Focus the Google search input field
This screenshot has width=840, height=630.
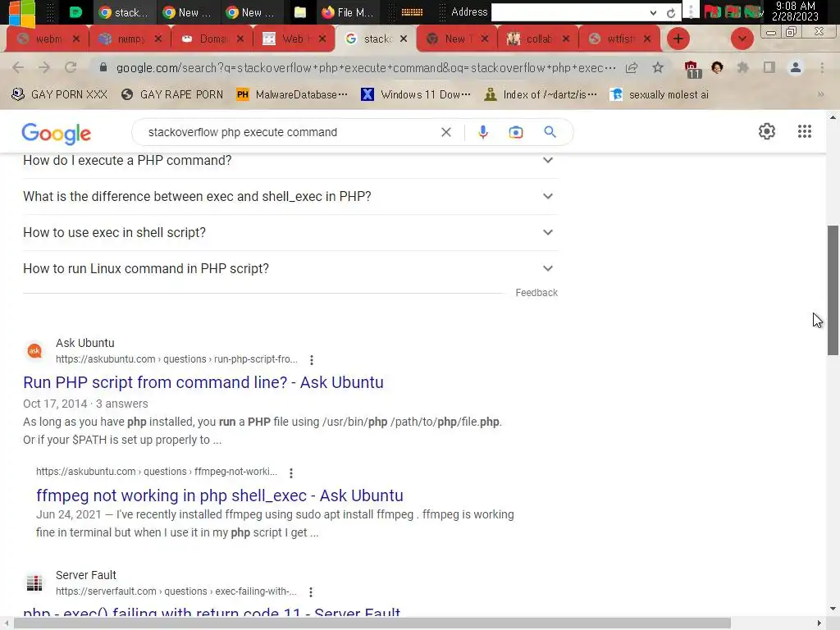tap(290, 132)
